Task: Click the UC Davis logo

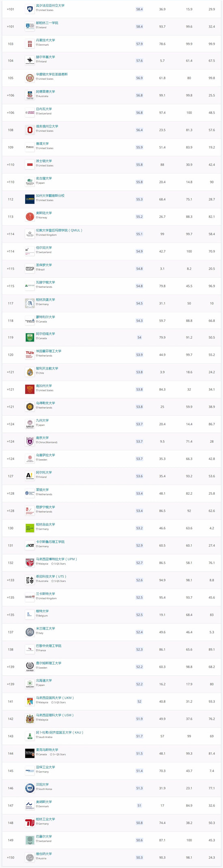Action: coord(30,199)
